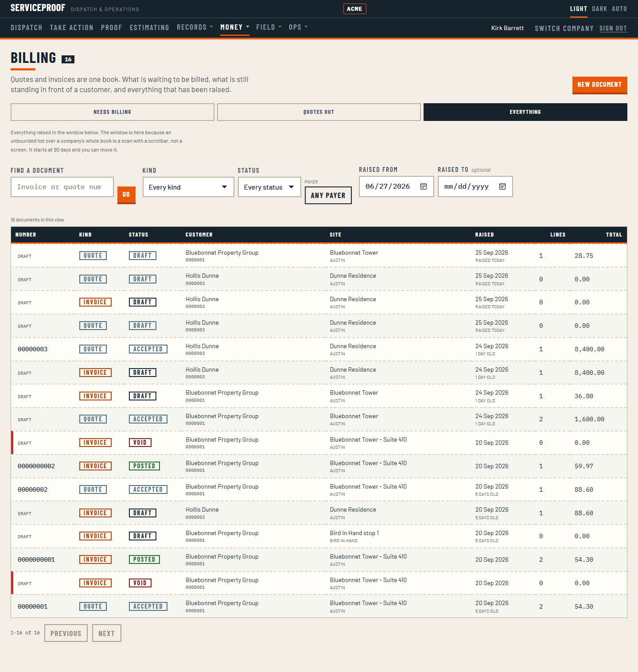Click the Raised From date field

(x=397, y=186)
